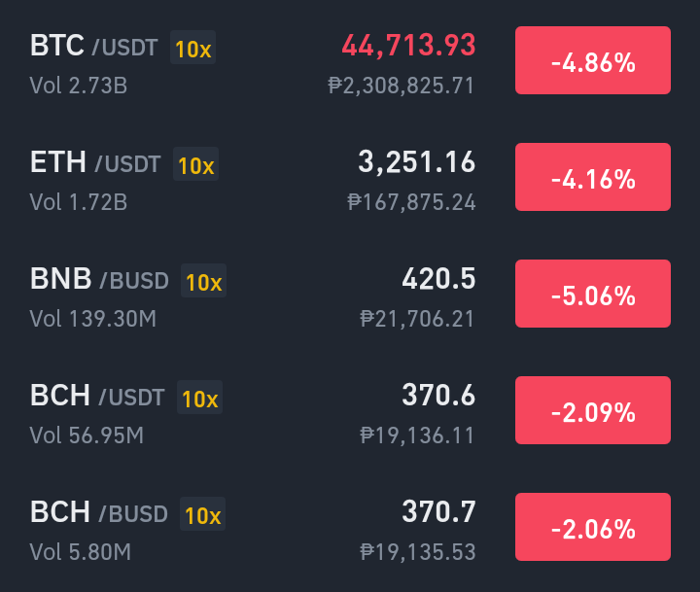Open the BCH/BUSD trading pair
The width and height of the screenshot is (700, 592).
[350, 527]
